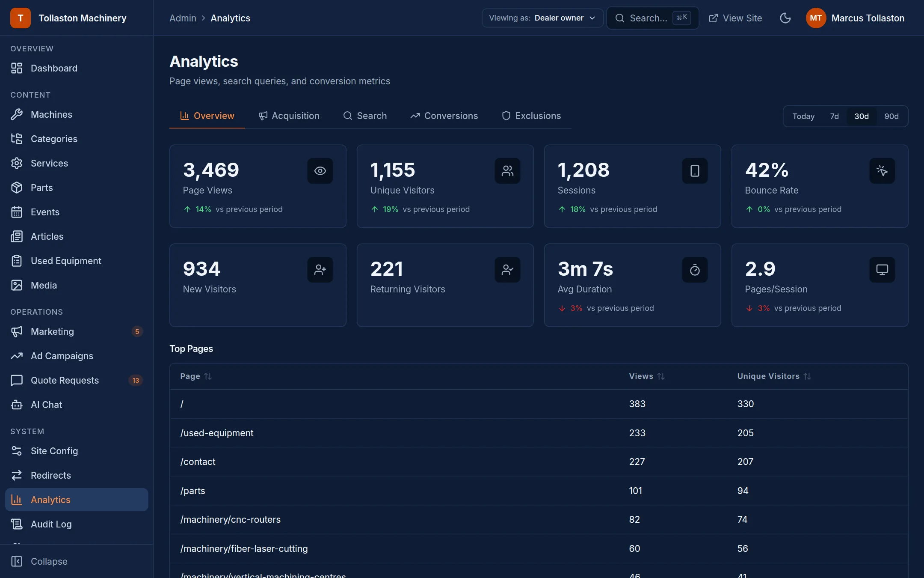Open View Site link

(735, 18)
